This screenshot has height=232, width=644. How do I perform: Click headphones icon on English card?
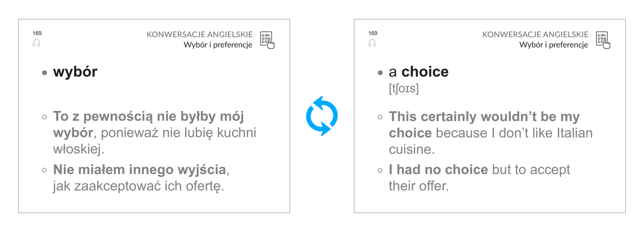pyautogui.click(x=372, y=43)
